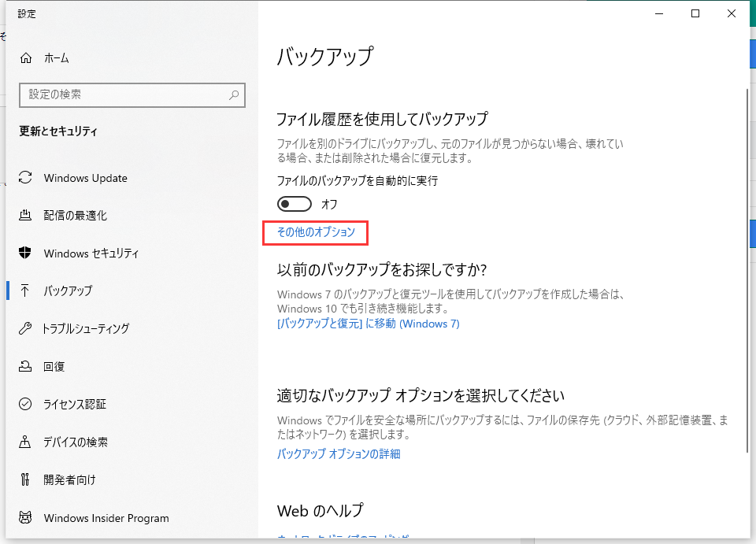Go to [バックアップと復元] に移動 (Windows 7)
Viewport: 756px width, 544px height.
click(368, 324)
